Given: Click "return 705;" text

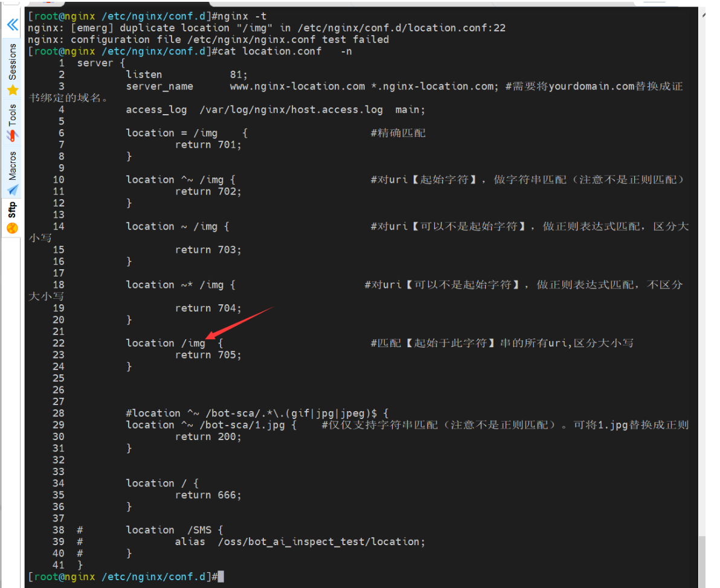Looking at the screenshot, I should coord(208,355).
